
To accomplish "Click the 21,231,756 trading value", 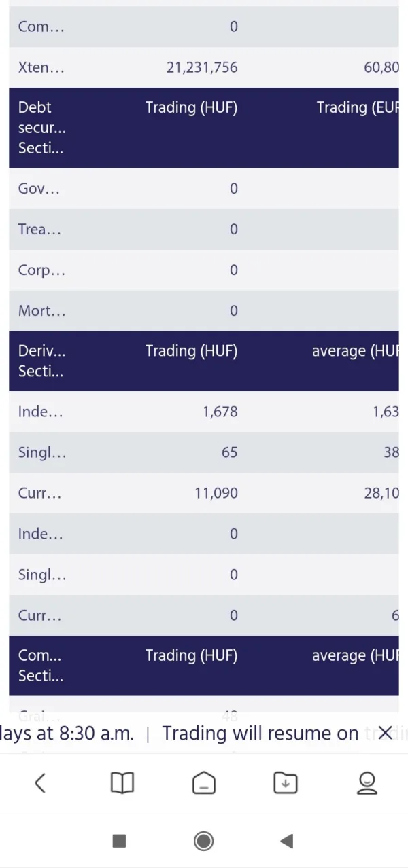I will [202, 67].
